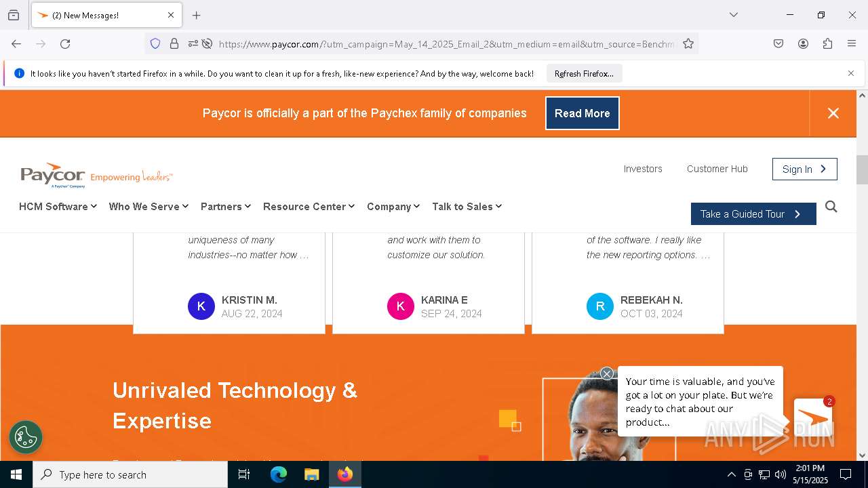This screenshot has width=868, height=488.
Task: Open the chat message bubble text
Action: click(x=701, y=402)
